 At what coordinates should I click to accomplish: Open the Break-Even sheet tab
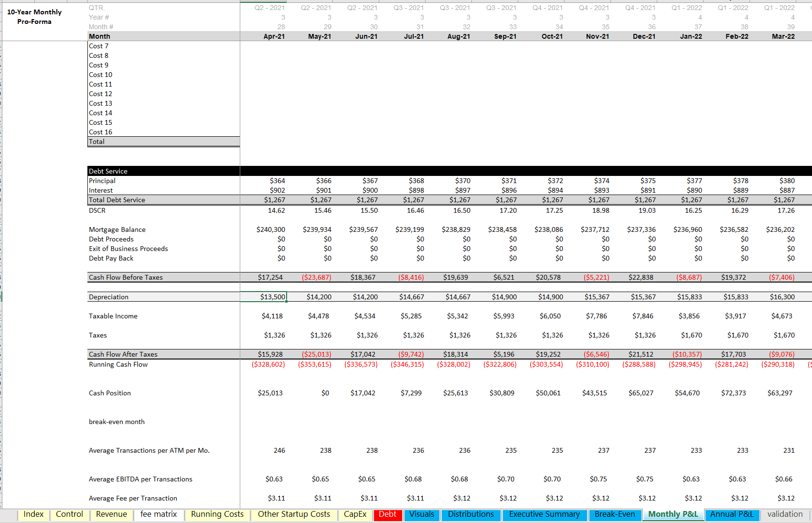(x=615, y=514)
